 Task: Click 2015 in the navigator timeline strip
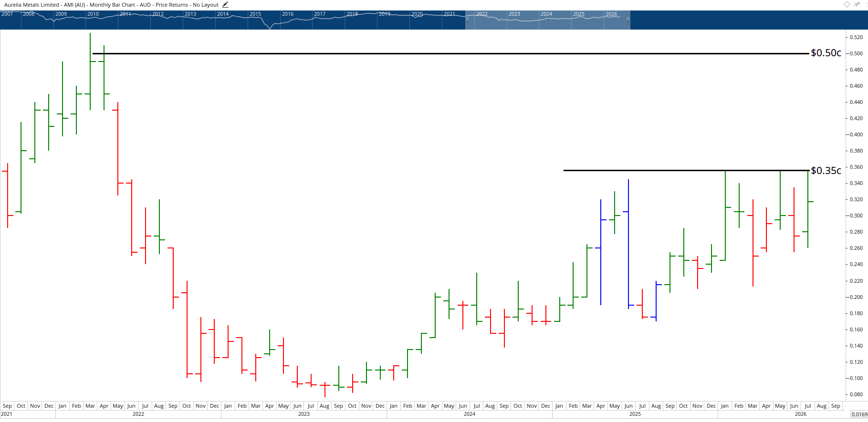pos(255,14)
